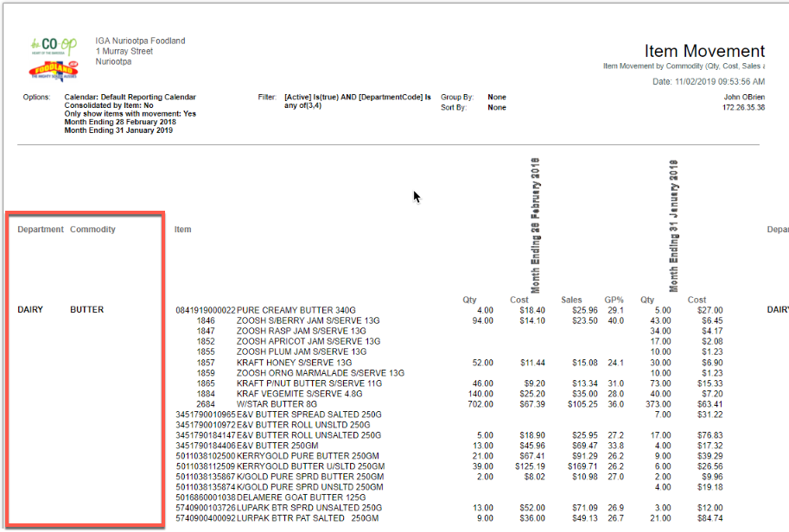The height and width of the screenshot is (532, 789).
Task: Click the $105.25 sales value
Action: pos(582,404)
